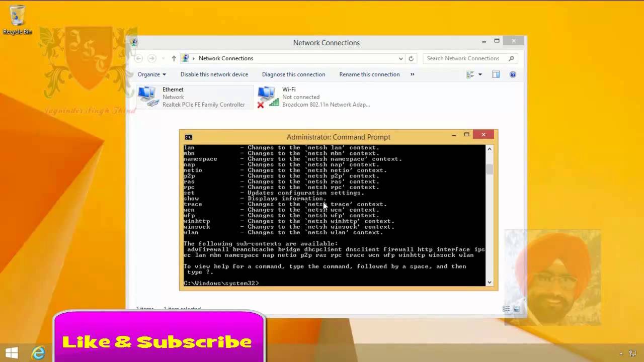Open the Recycle Bin desktop icon
644x362 pixels.
point(17,20)
